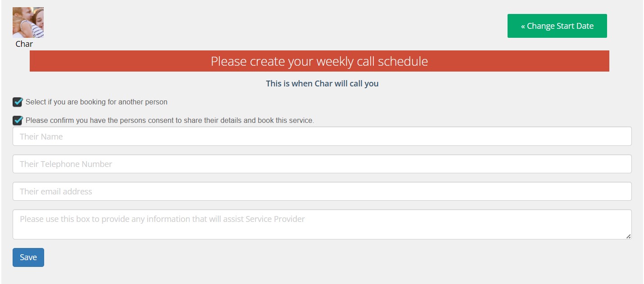644x284 pixels.
Task: Click the red weekly call schedule banner
Action: point(319,61)
